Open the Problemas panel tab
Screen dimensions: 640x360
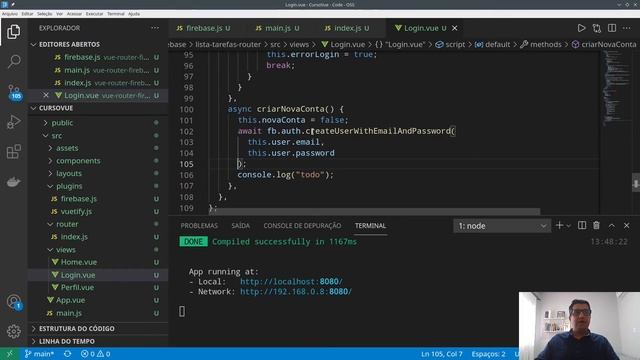pos(199,226)
